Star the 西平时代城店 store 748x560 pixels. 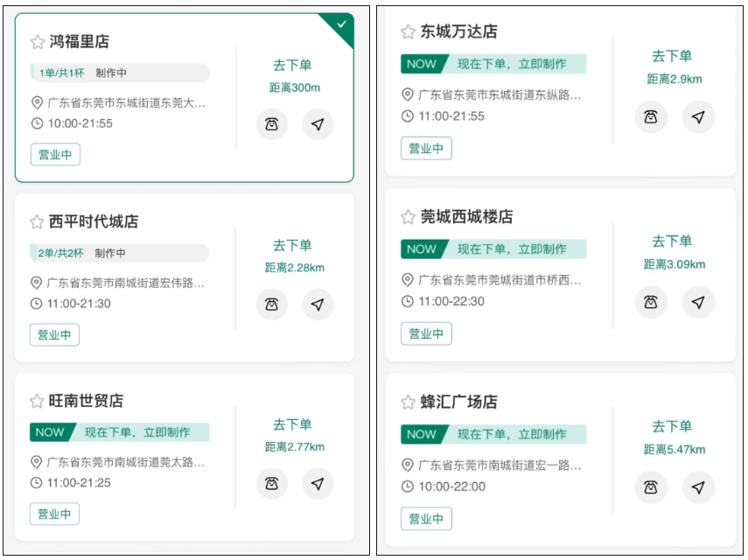37,221
